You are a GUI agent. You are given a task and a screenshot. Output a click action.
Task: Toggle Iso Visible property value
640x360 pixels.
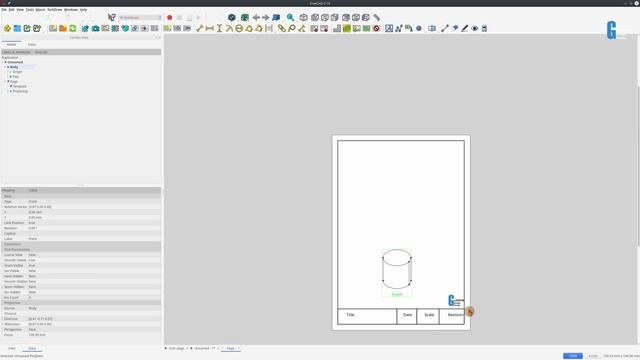[x=94, y=271]
